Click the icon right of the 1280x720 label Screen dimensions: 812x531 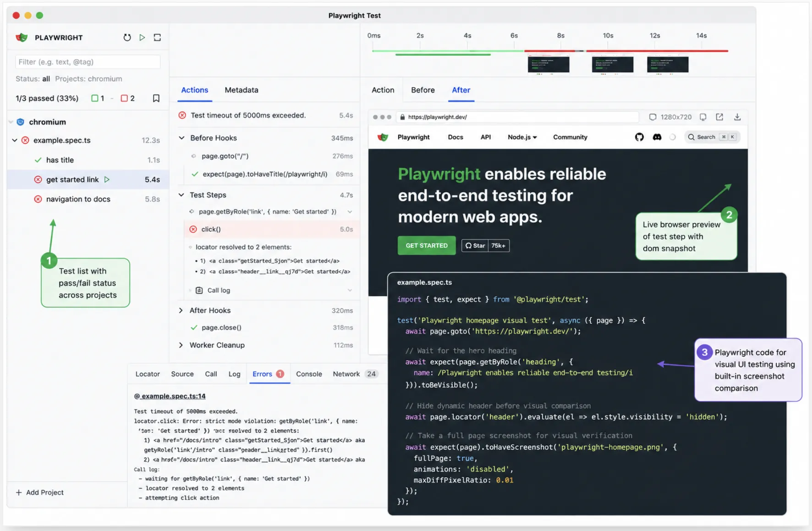(x=703, y=117)
